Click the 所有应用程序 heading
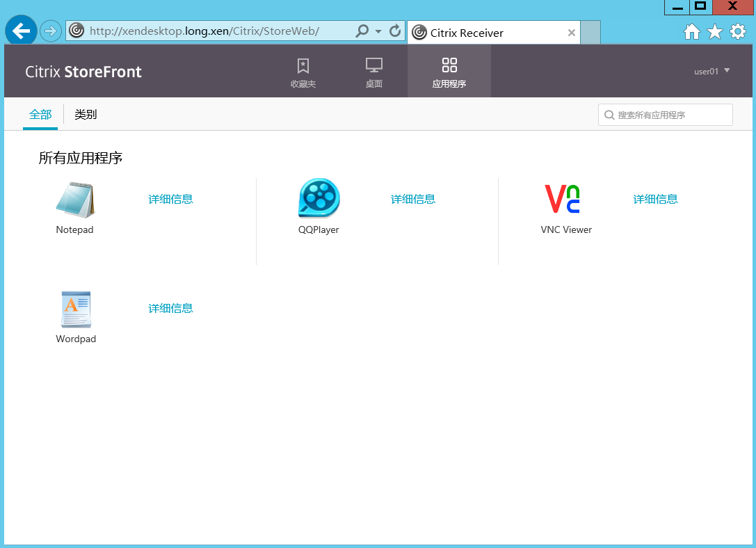The image size is (756, 548). [81, 158]
